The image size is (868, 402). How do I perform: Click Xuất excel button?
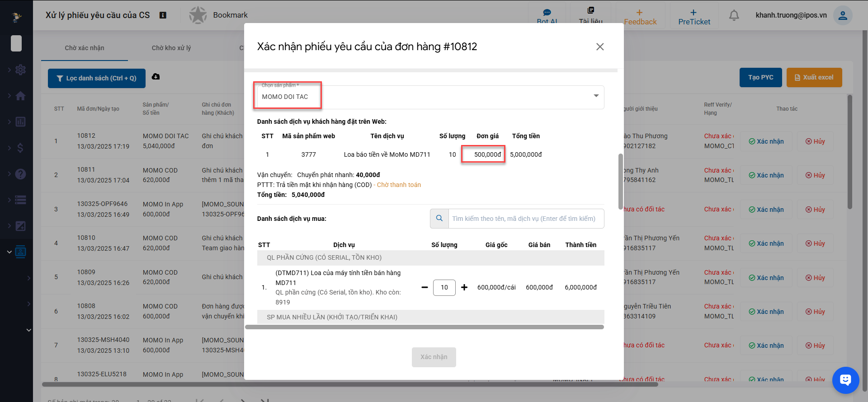point(814,77)
